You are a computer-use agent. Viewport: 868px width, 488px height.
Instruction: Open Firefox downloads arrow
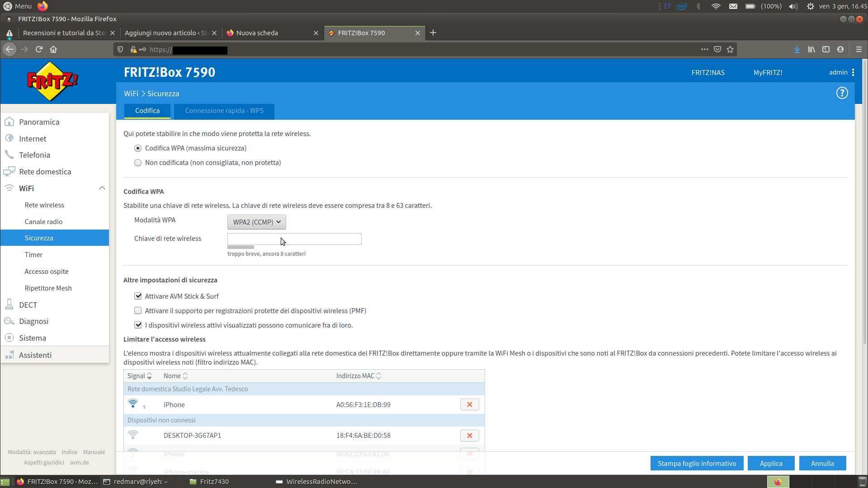tap(797, 49)
